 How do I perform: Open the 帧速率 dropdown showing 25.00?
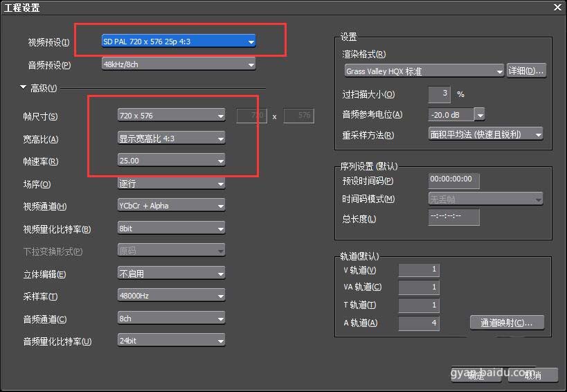click(171, 161)
